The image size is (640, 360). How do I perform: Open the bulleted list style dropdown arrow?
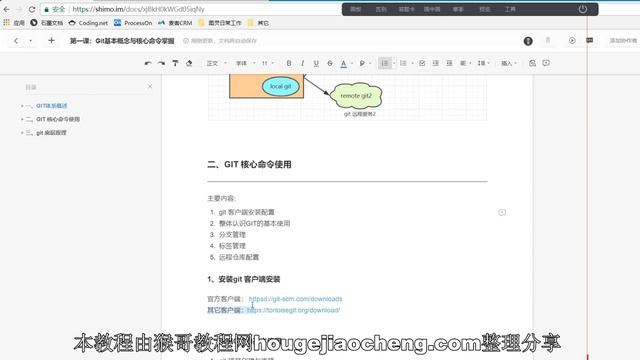[412, 63]
